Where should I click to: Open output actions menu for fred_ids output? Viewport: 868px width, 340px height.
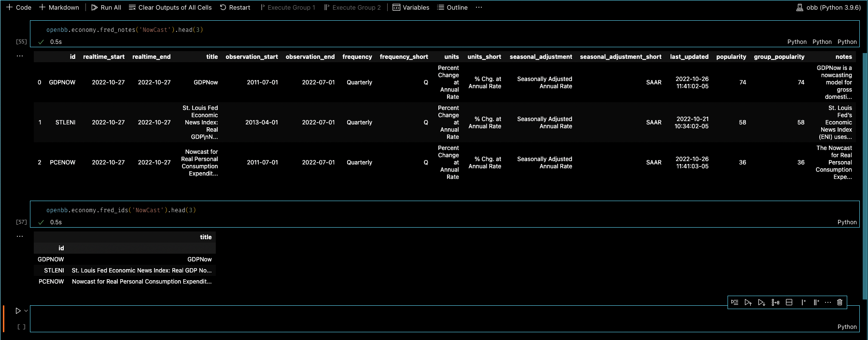pyautogui.click(x=20, y=236)
